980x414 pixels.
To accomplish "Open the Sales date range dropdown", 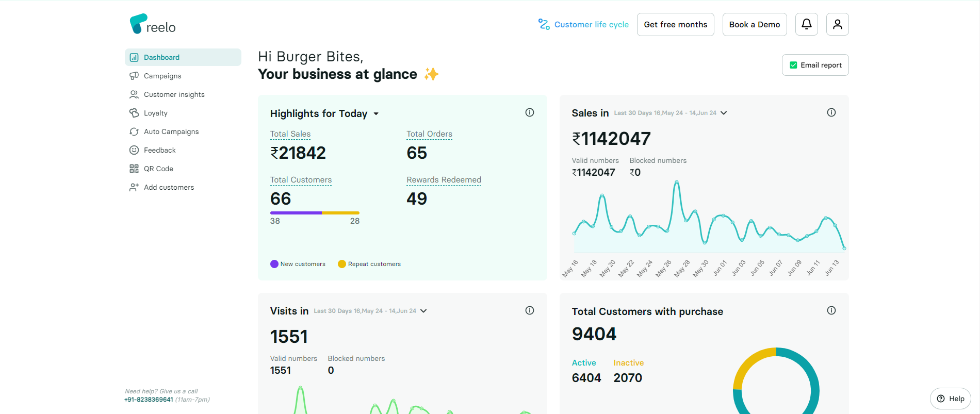I will click(724, 113).
